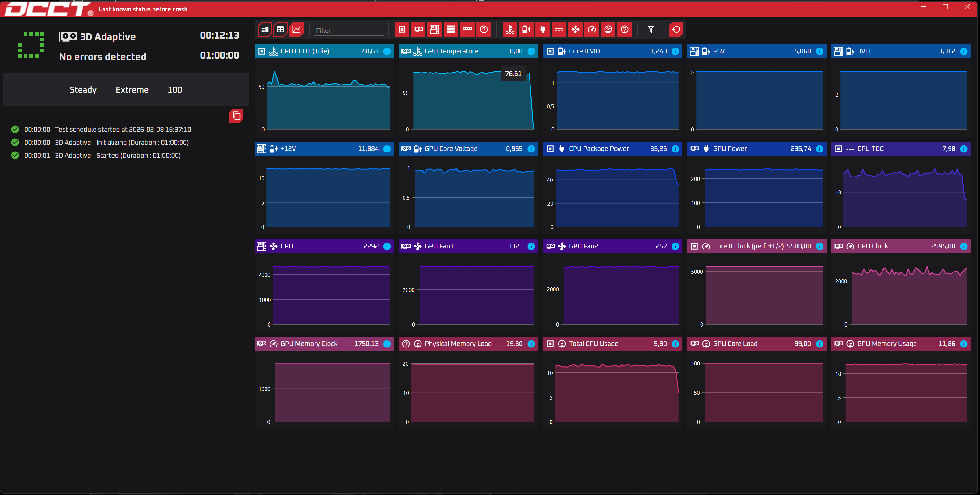Toggle the current sensor filter icon

(x=559, y=29)
